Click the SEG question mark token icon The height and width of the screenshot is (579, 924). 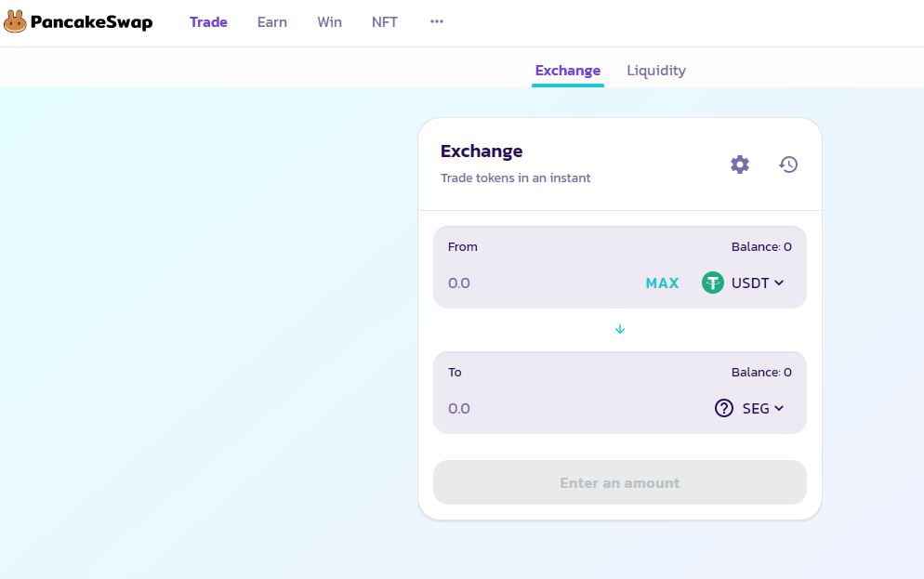tap(724, 408)
